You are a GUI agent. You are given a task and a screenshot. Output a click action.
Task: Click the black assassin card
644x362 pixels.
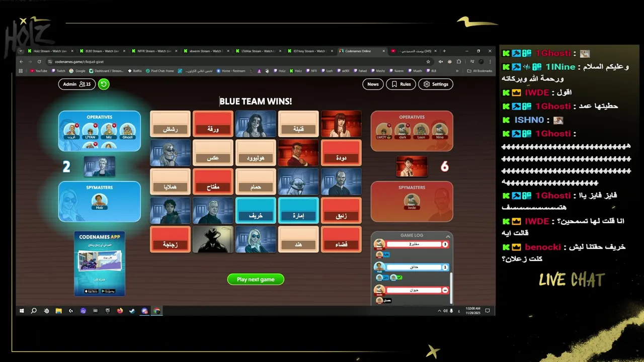tap(213, 239)
